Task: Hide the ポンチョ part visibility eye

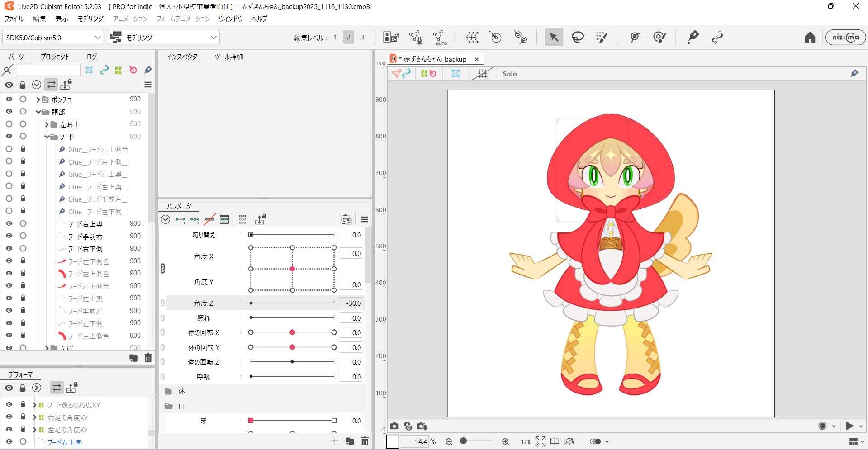Action: point(9,99)
